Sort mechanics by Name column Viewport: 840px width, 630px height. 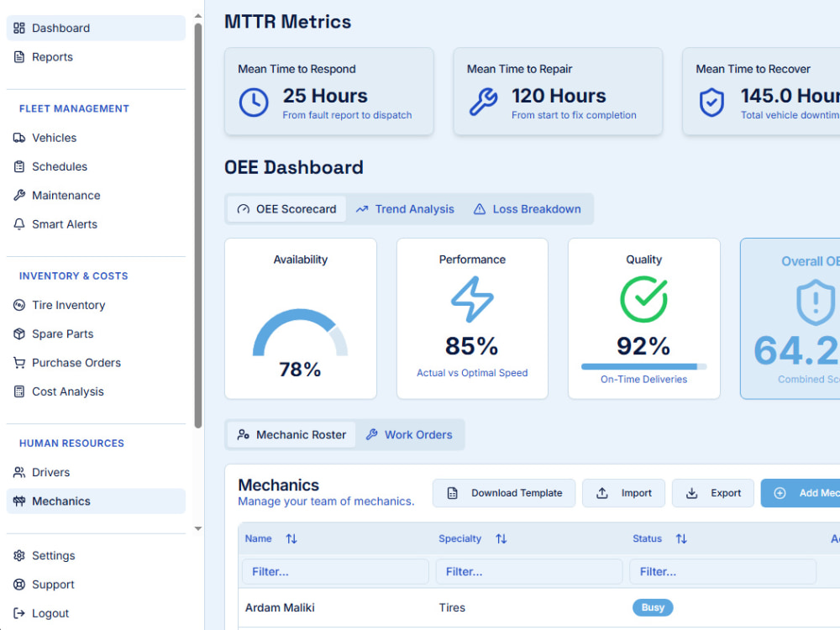click(x=291, y=539)
